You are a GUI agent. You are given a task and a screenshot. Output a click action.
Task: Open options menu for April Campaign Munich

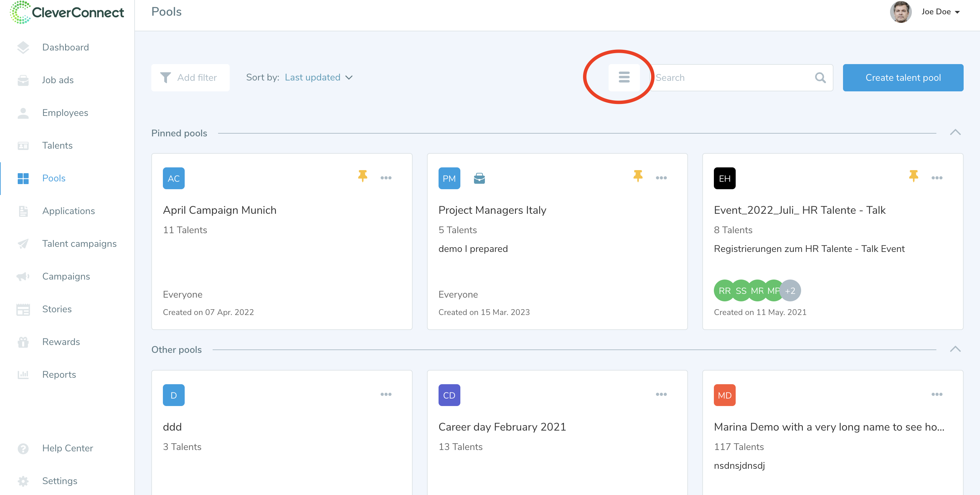pyautogui.click(x=386, y=178)
